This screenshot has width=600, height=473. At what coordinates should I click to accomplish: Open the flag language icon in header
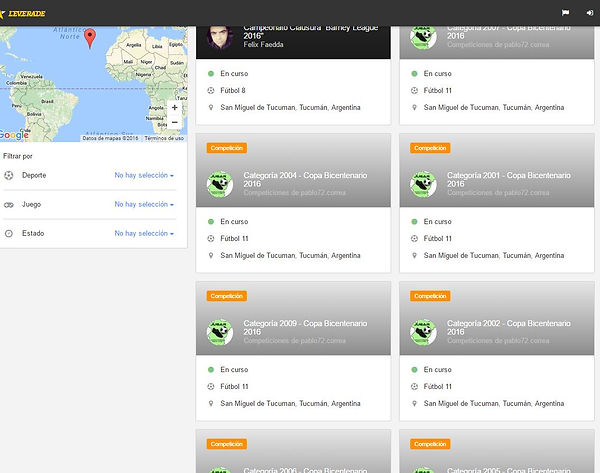565,13
